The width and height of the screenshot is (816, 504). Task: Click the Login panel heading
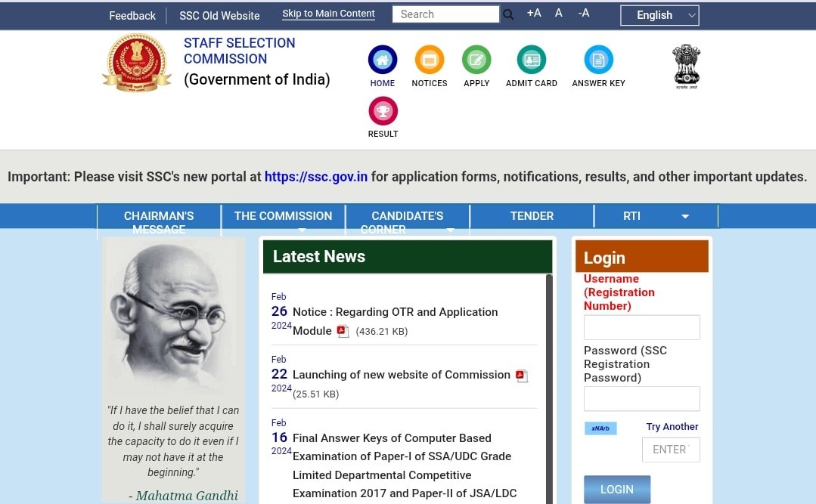tap(604, 258)
